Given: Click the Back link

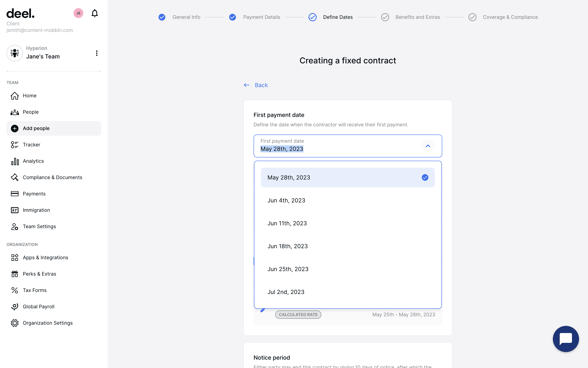Looking at the screenshot, I should click(256, 85).
